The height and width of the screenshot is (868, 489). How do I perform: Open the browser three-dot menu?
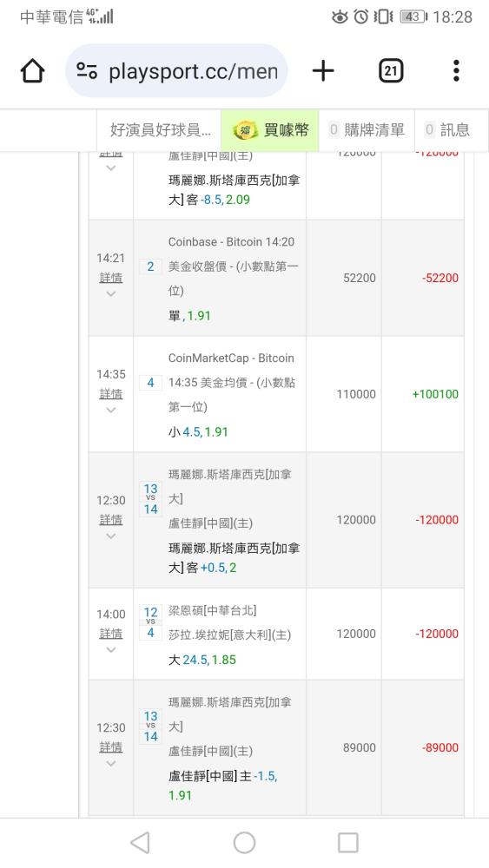[x=456, y=71]
